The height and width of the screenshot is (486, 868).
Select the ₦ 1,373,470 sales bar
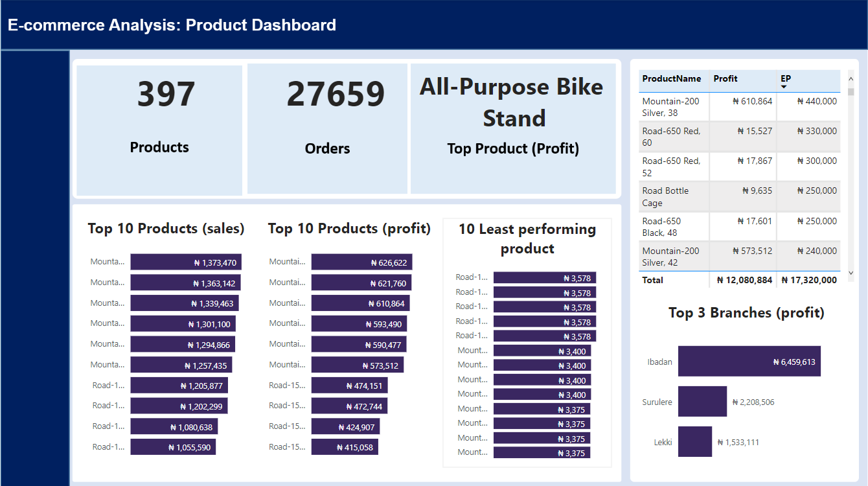pyautogui.click(x=186, y=262)
